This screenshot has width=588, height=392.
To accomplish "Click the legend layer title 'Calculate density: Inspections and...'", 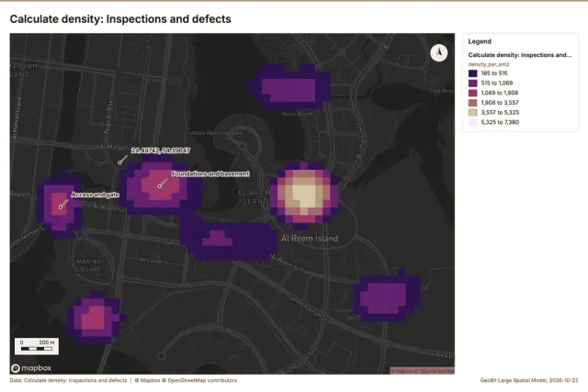I will [520, 55].
